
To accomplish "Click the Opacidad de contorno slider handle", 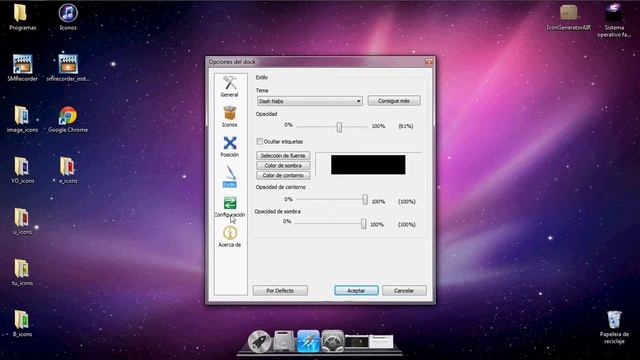I will pyautogui.click(x=365, y=200).
